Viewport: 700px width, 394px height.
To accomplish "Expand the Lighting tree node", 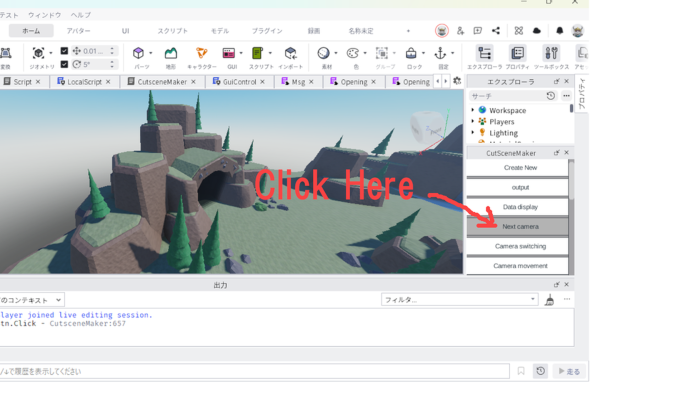I will coord(473,133).
